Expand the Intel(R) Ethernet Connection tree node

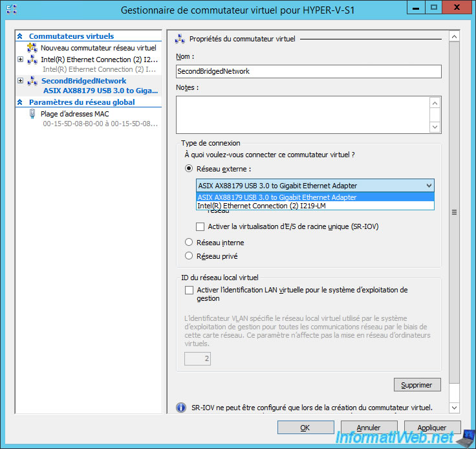tap(20, 60)
